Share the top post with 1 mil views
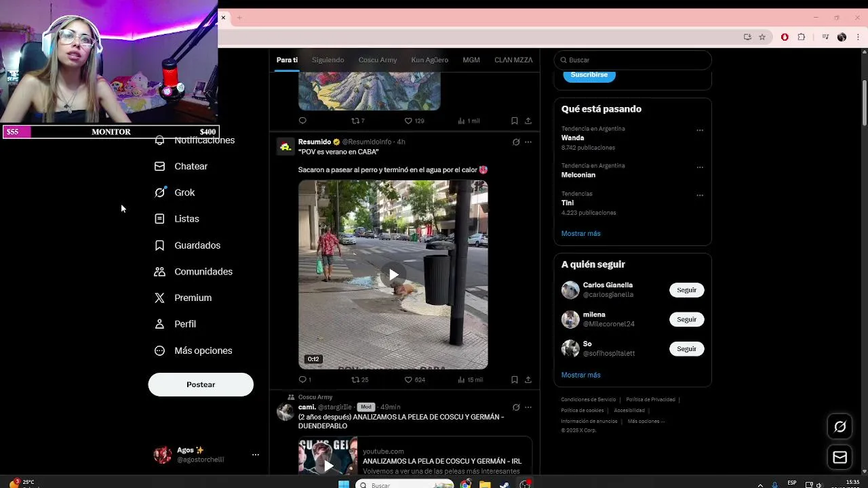 click(528, 121)
